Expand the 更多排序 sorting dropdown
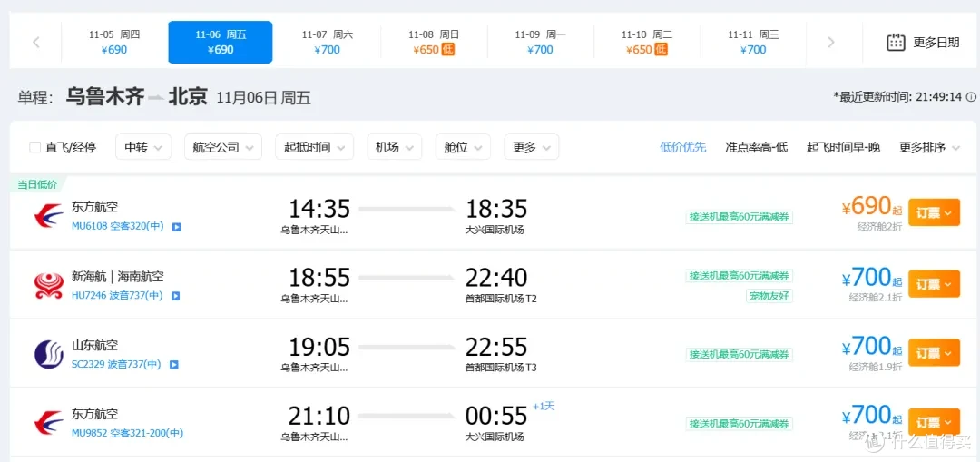This screenshot has height=462, width=980. click(929, 148)
